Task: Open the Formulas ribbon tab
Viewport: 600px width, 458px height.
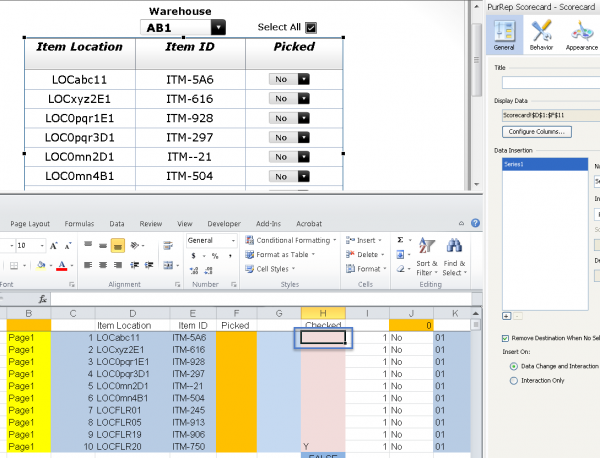Action: click(x=79, y=224)
